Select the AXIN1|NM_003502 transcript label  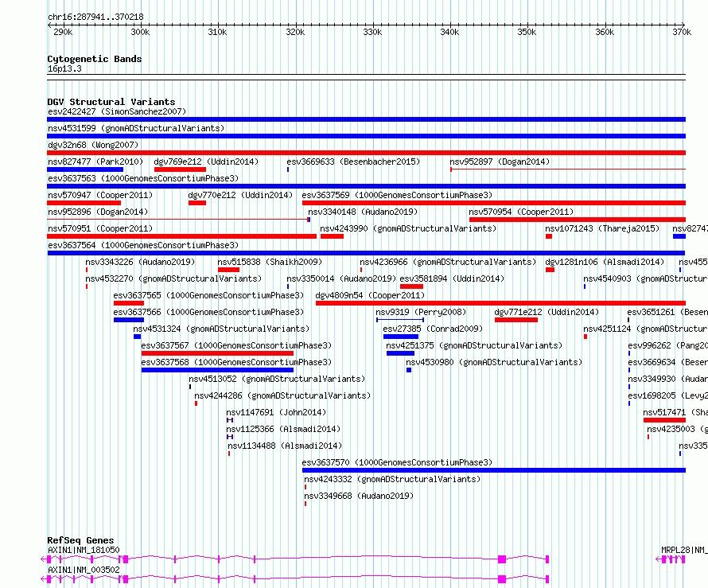84,570
